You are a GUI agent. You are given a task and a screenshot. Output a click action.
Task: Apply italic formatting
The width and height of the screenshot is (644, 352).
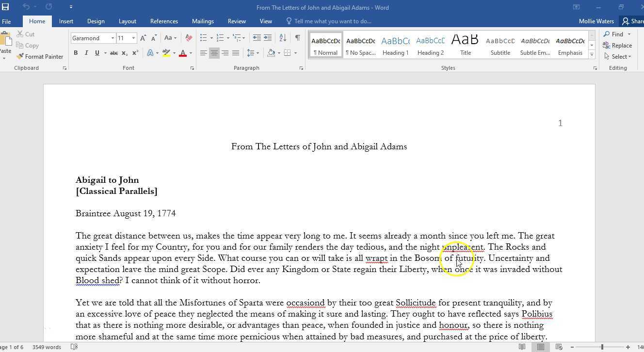(x=86, y=53)
